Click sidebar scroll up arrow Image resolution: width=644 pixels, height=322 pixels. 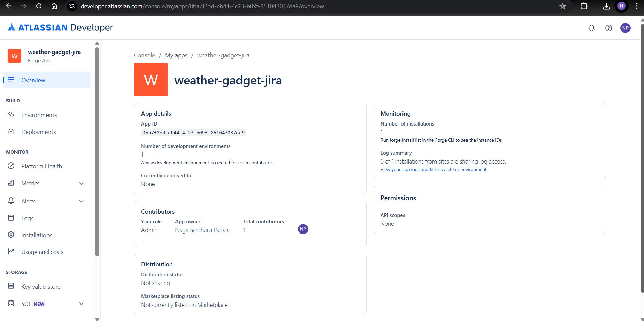tap(97, 43)
